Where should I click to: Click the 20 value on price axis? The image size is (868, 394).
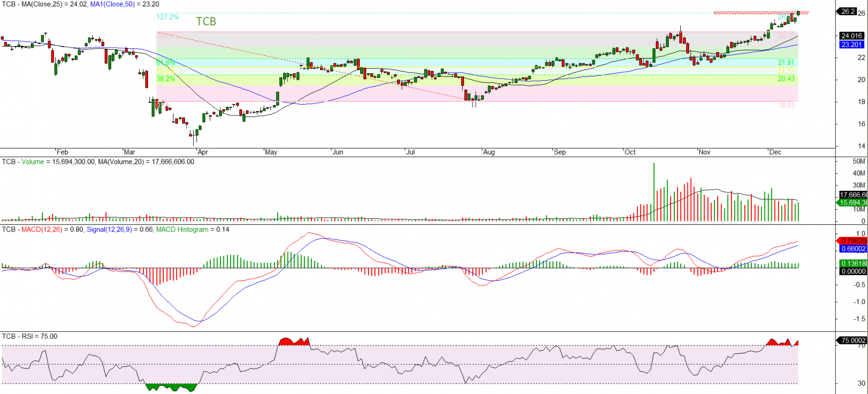[x=861, y=80]
